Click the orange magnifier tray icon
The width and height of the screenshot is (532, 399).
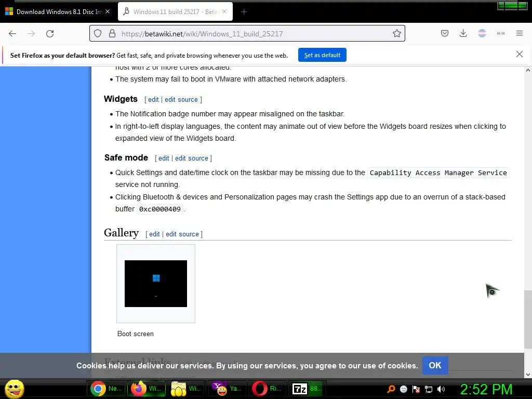(x=391, y=389)
